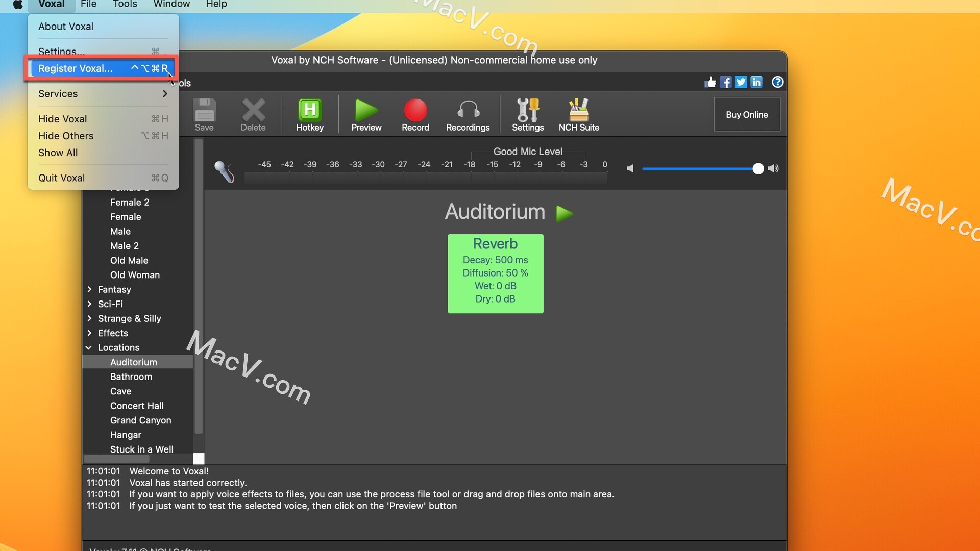The image size is (980, 551).
Task: Open the Recordings headphone icon
Action: (x=468, y=115)
